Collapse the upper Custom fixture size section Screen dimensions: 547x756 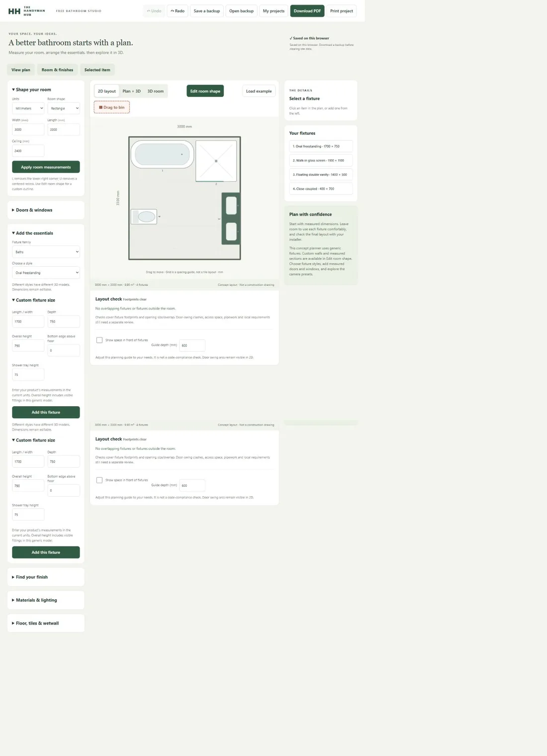(x=33, y=300)
